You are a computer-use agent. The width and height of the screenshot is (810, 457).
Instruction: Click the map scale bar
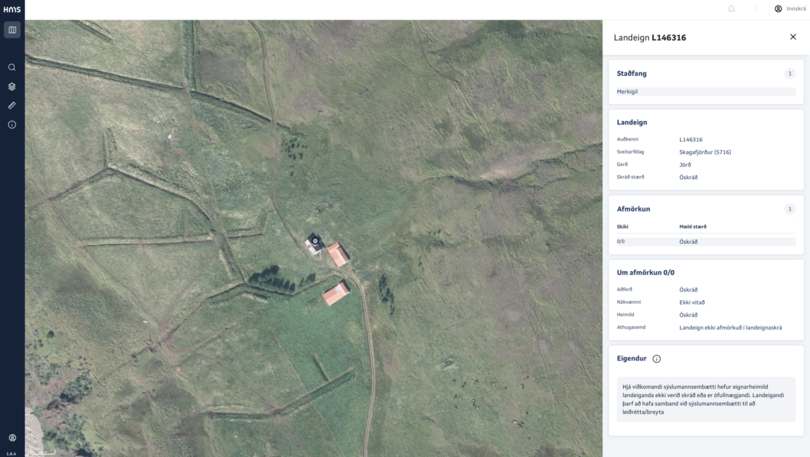tap(42, 453)
